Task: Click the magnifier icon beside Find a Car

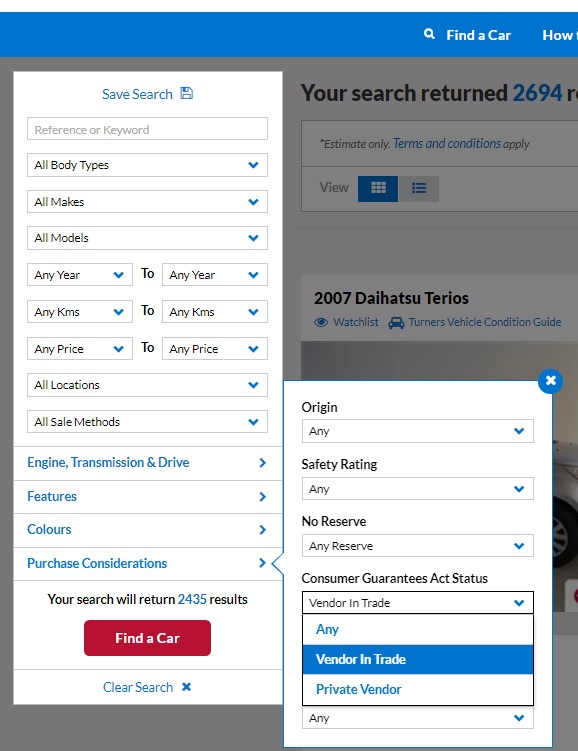Action: click(429, 34)
